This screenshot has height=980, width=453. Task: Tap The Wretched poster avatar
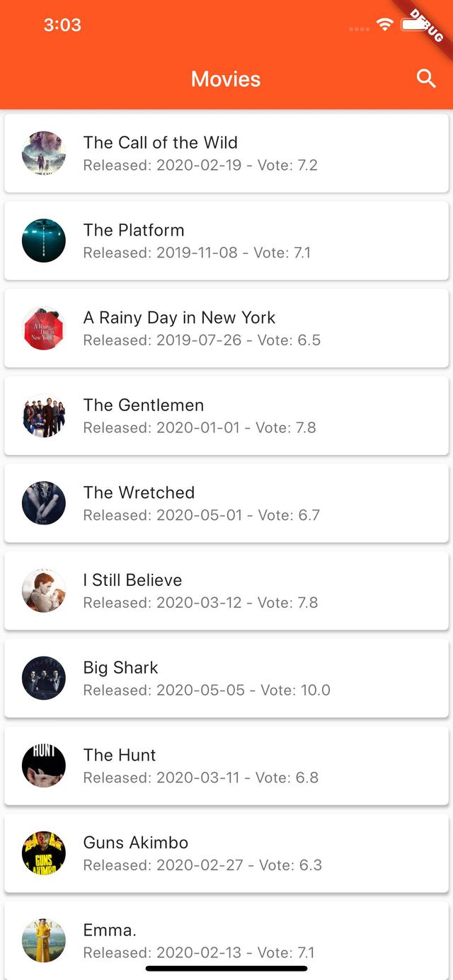pos(44,503)
